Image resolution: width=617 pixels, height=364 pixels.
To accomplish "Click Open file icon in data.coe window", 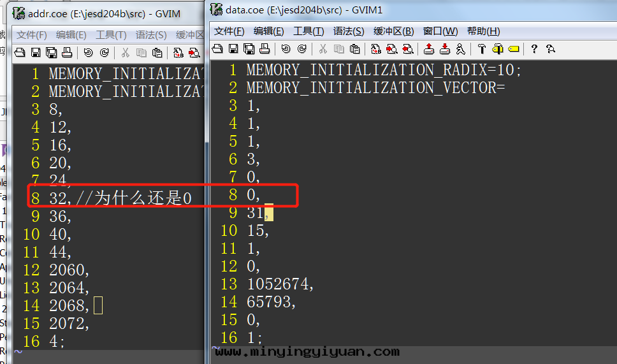I will pos(217,49).
